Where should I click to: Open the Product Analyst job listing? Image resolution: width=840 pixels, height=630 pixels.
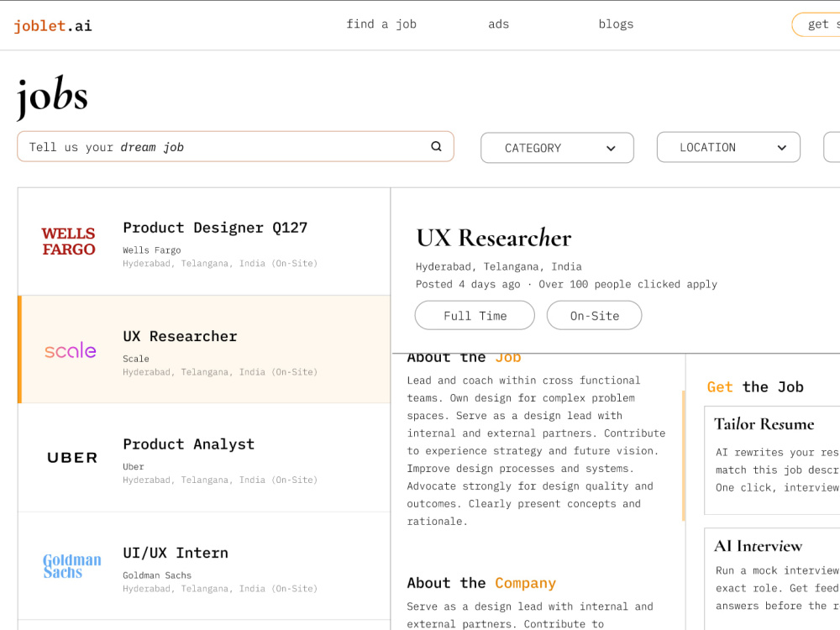204,458
